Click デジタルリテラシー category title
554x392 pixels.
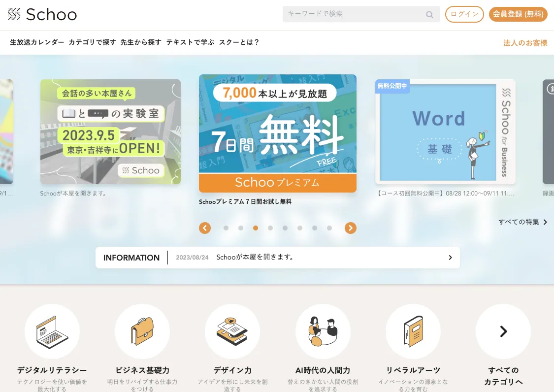52,370
